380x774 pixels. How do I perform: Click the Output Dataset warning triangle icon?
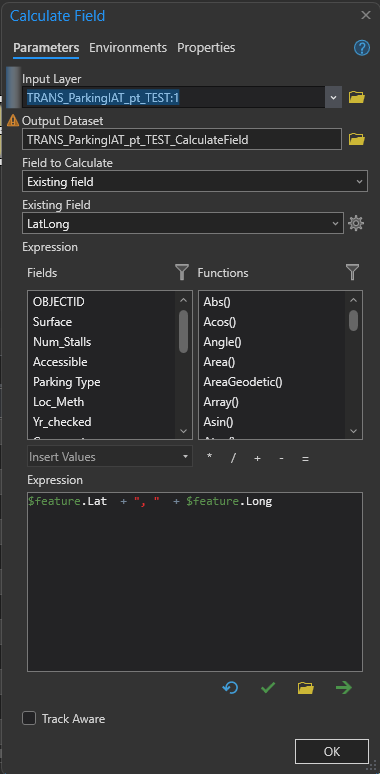point(13,120)
